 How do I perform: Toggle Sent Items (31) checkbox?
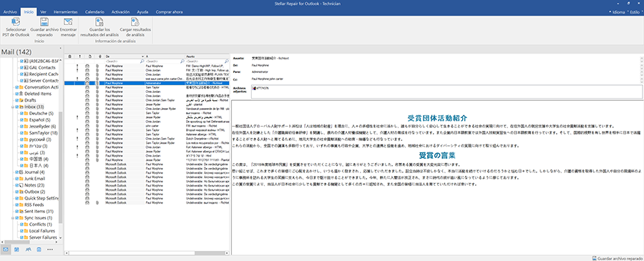(16, 211)
